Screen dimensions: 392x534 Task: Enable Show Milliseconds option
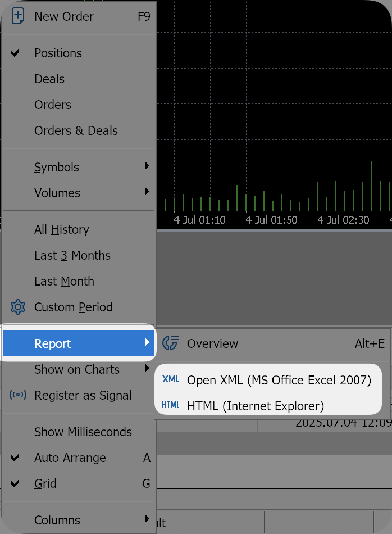click(83, 432)
